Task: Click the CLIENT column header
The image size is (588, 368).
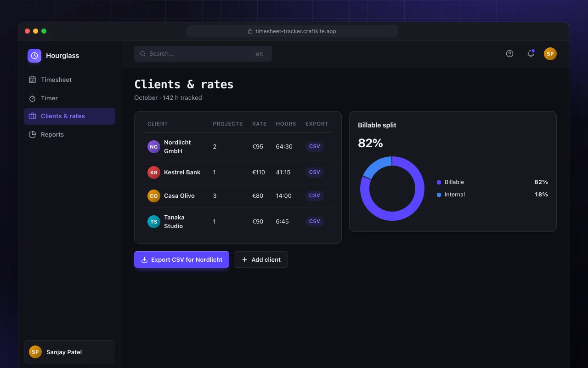Action: [x=158, y=124]
